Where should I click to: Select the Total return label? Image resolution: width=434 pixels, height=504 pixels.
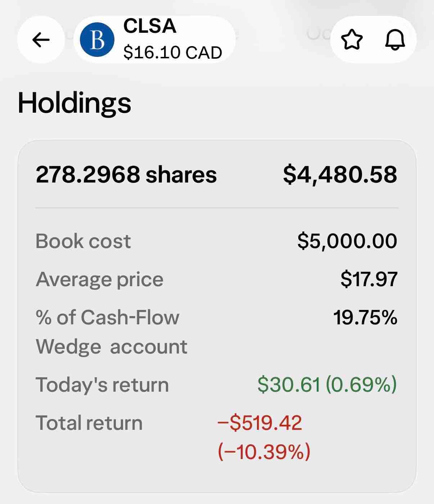point(89,423)
